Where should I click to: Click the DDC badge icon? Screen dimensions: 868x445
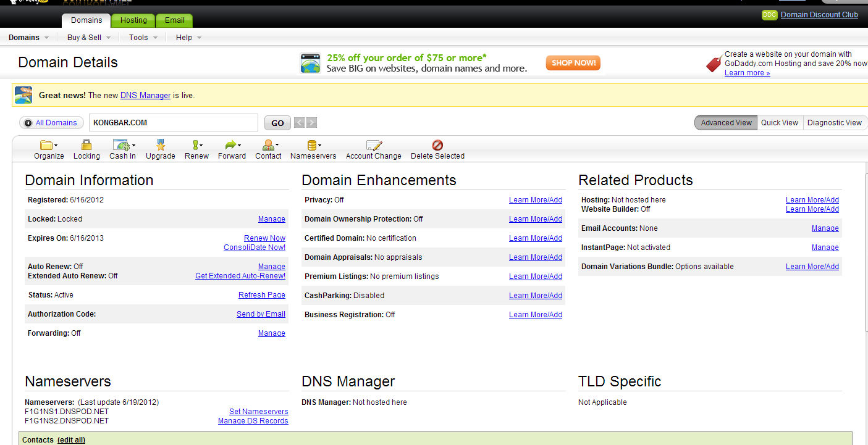click(769, 15)
